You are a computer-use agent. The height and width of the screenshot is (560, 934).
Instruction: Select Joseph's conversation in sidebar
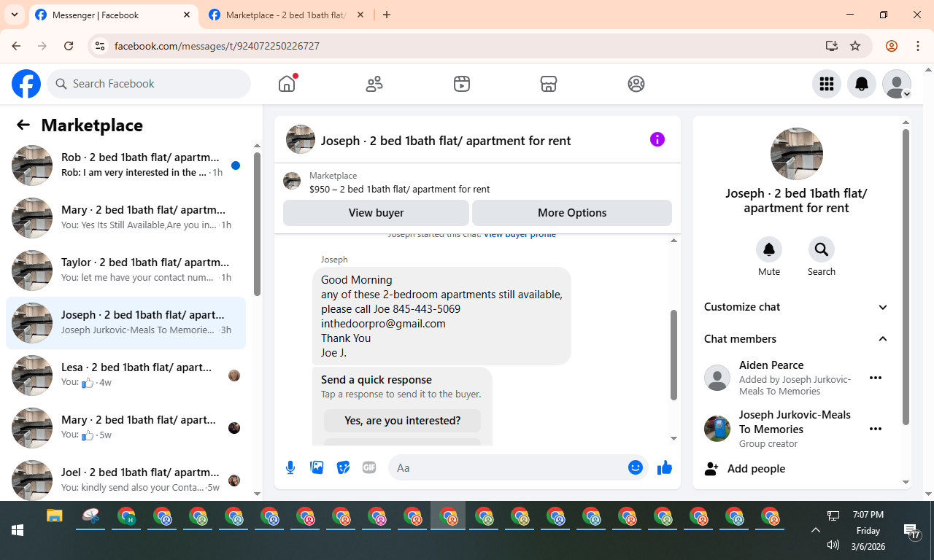126,323
